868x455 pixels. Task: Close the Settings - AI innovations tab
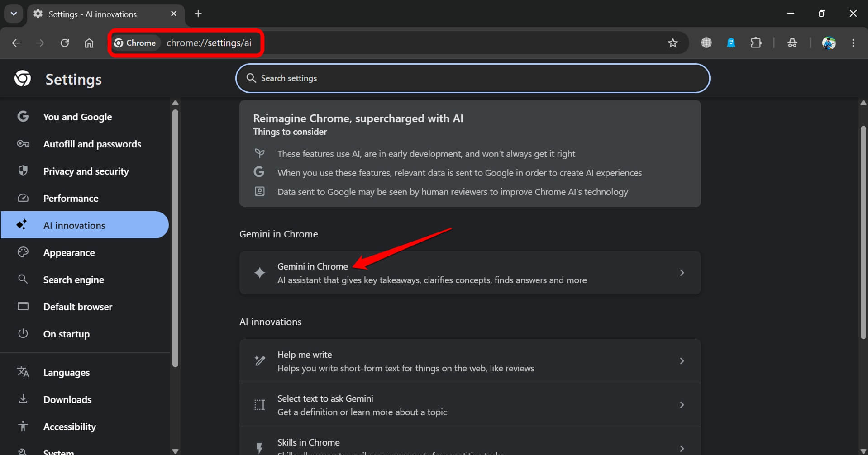coord(174,14)
